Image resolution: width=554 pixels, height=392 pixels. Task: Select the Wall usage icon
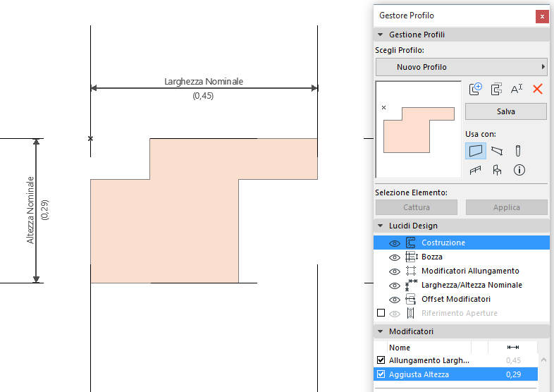(x=476, y=151)
